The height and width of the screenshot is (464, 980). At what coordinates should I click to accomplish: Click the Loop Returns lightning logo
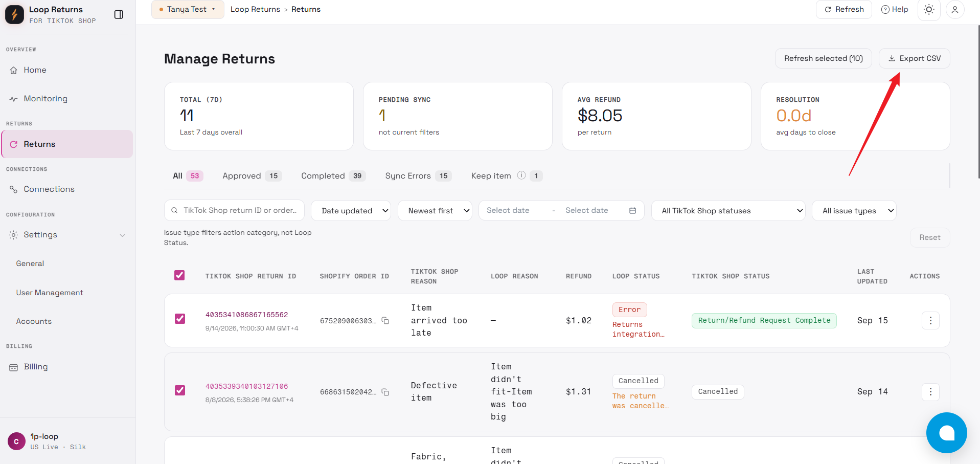pyautogui.click(x=14, y=14)
